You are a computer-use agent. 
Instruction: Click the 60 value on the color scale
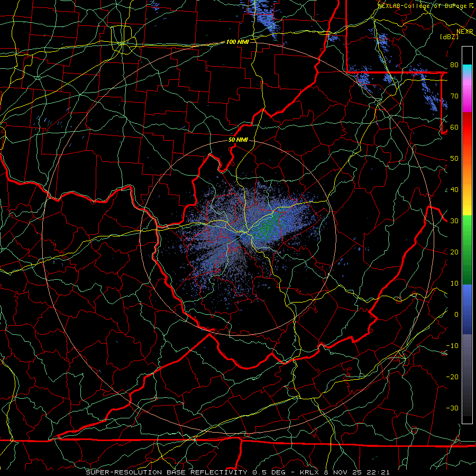click(x=454, y=127)
